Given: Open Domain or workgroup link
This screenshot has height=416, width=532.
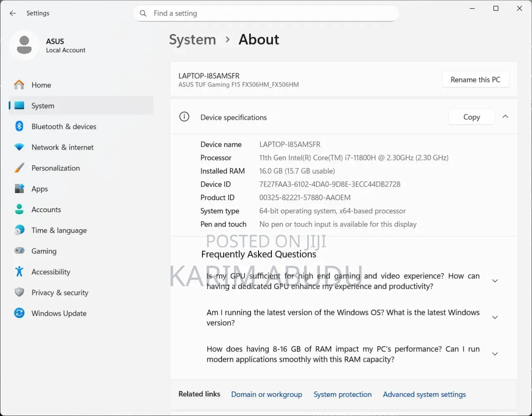Looking at the screenshot, I should (266, 394).
